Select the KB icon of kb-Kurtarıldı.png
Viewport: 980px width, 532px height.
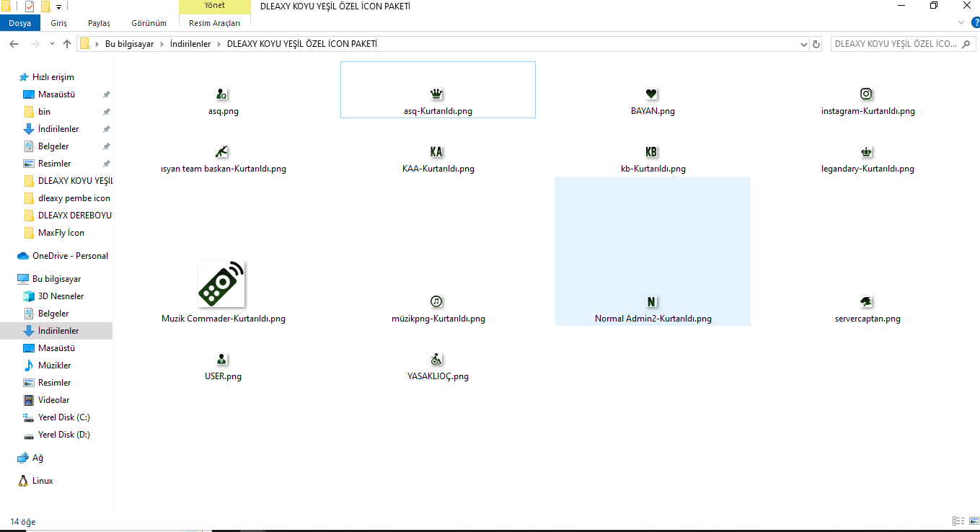pos(652,152)
